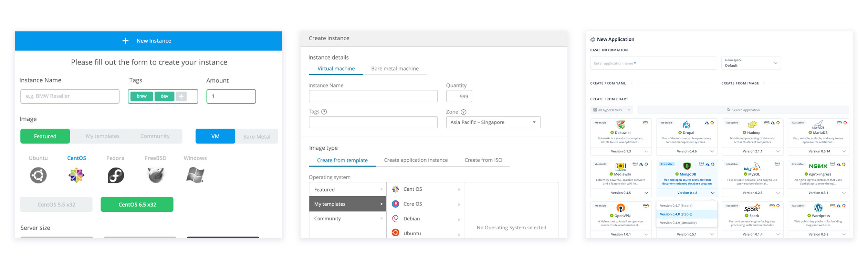Select Featured in operating system menu
The height and width of the screenshot is (269, 868).
click(x=348, y=189)
